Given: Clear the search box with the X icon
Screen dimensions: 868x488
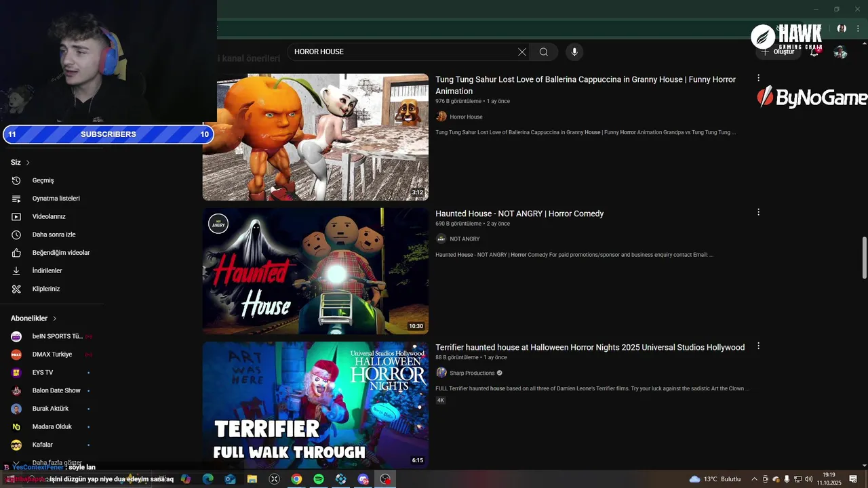Looking at the screenshot, I should click(522, 52).
